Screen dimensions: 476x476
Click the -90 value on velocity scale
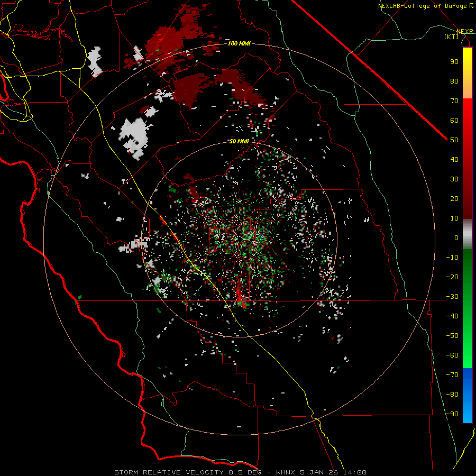point(452,414)
